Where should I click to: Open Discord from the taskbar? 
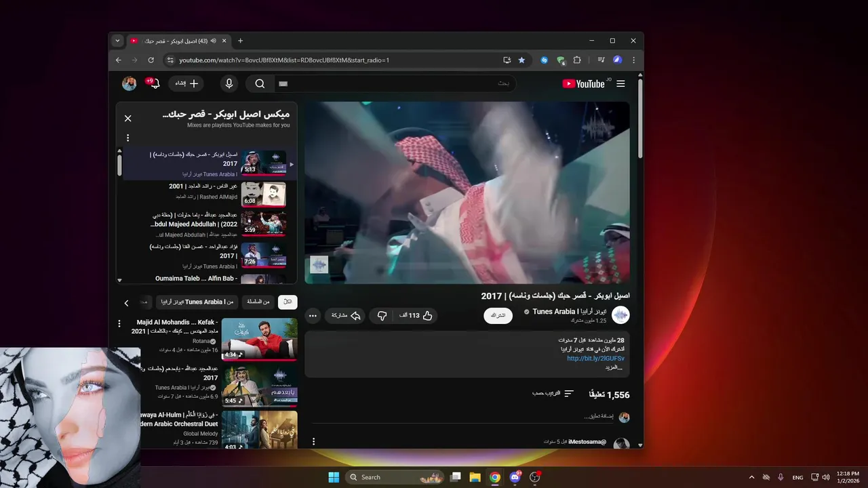click(515, 477)
